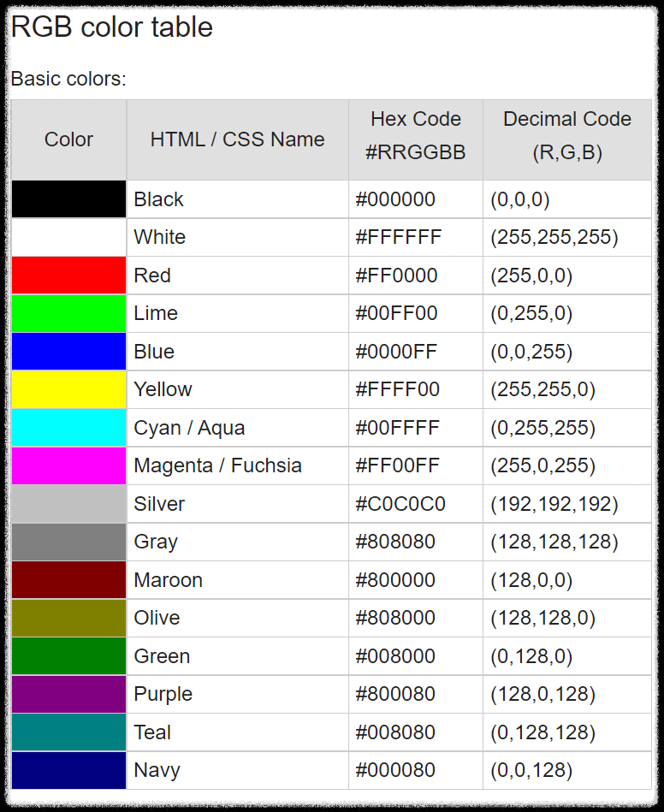Click hex code '#FF0000'
Image resolution: width=664 pixels, height=812 pixels.
tap(396, 276)
